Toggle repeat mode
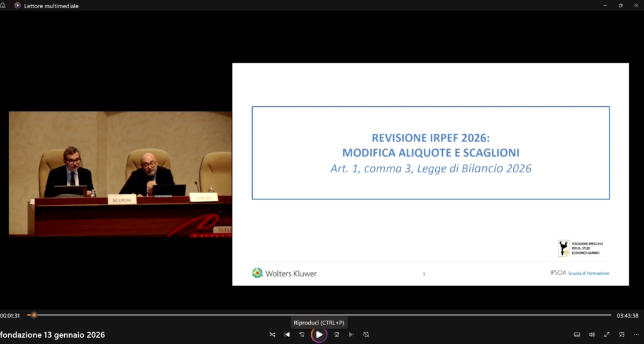Screen dimensions: 644x344 [367, 335]
